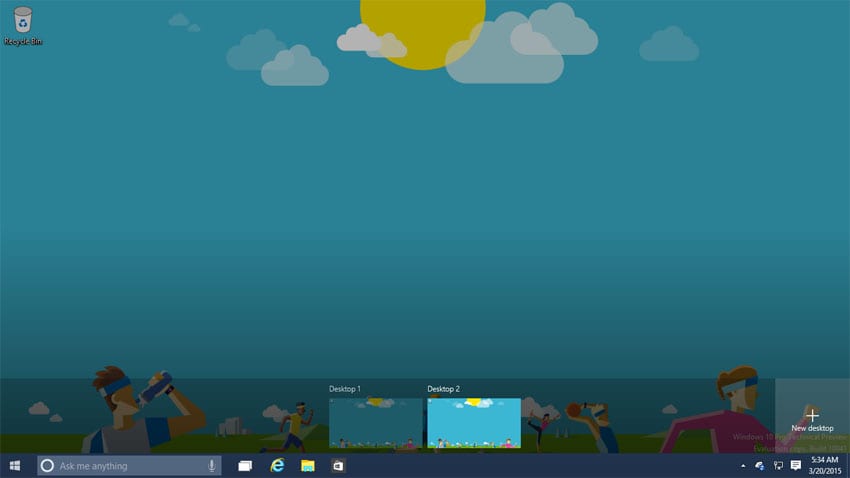
Task: Open the Recycle Bin on desktop
Action: 22,20
